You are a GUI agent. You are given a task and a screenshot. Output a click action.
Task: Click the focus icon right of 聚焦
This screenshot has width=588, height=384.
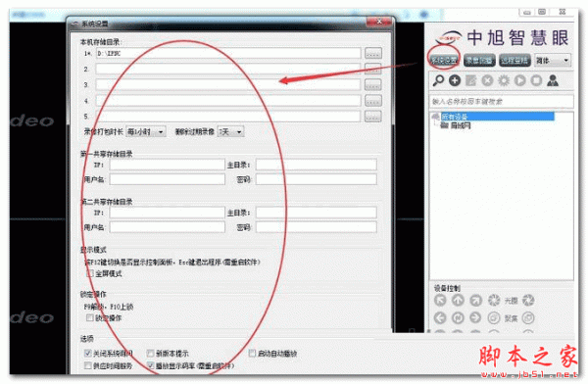(x=528, y=318)
